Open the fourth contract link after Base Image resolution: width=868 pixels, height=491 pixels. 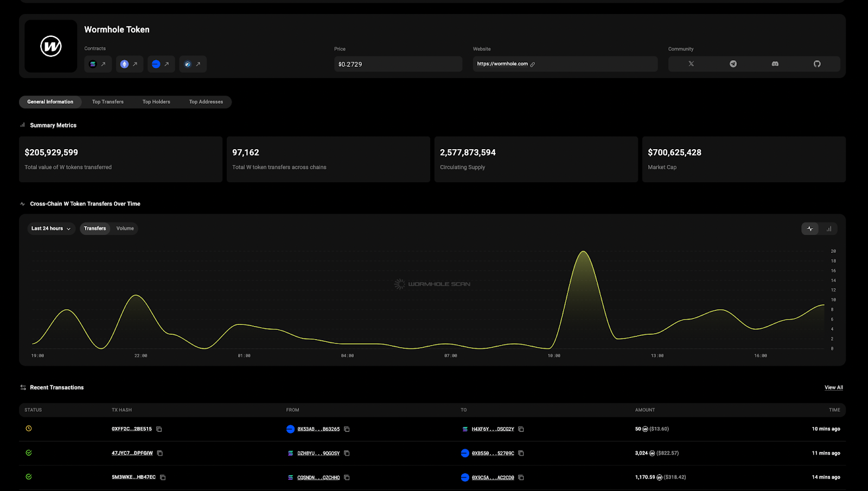193,64
